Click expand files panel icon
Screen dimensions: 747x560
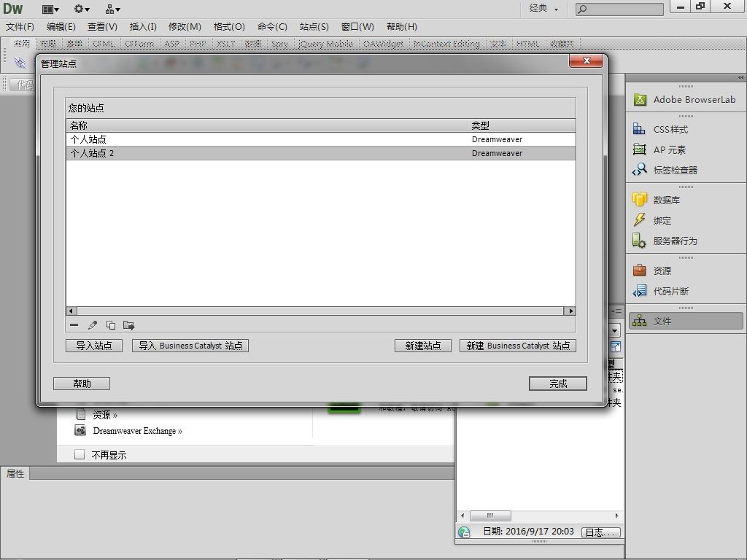coord(616,346)
